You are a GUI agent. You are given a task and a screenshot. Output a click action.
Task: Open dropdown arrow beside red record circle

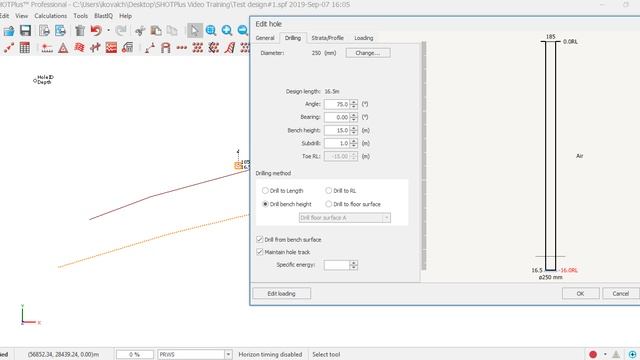[x=605, y=354]
